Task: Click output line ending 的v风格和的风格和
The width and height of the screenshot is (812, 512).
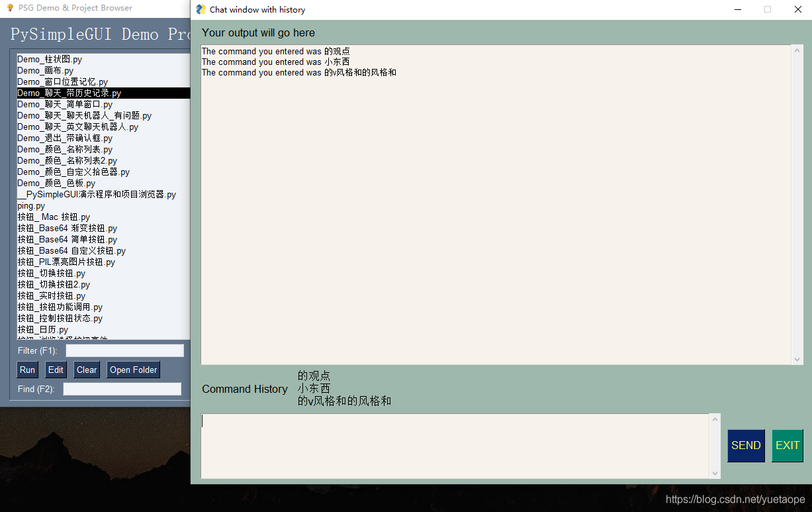Action: point(299,72)
